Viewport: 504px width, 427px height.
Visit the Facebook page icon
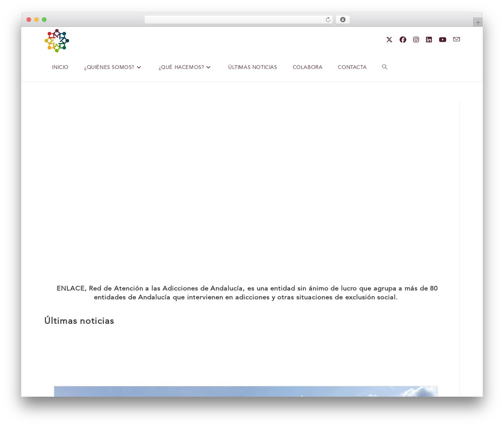pyautogui.click(x=403, y=39)
